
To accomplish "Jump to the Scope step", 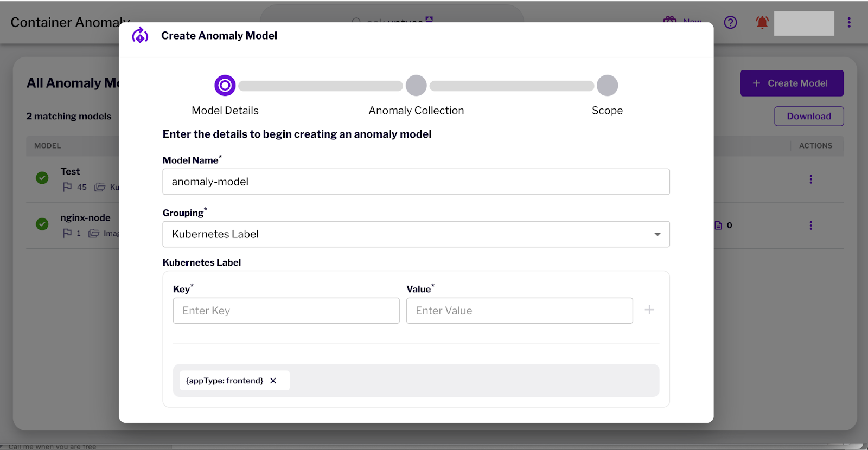I will coord(607,86).
